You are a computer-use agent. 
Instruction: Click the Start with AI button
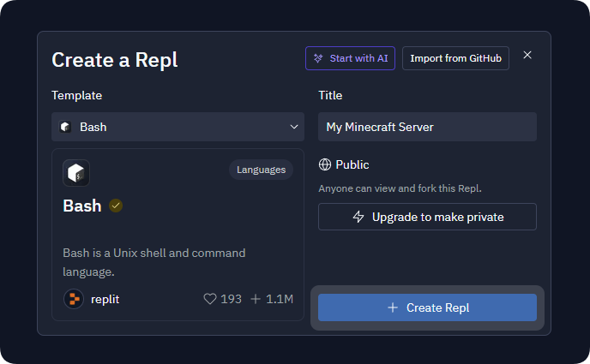(x=350, y=58)
